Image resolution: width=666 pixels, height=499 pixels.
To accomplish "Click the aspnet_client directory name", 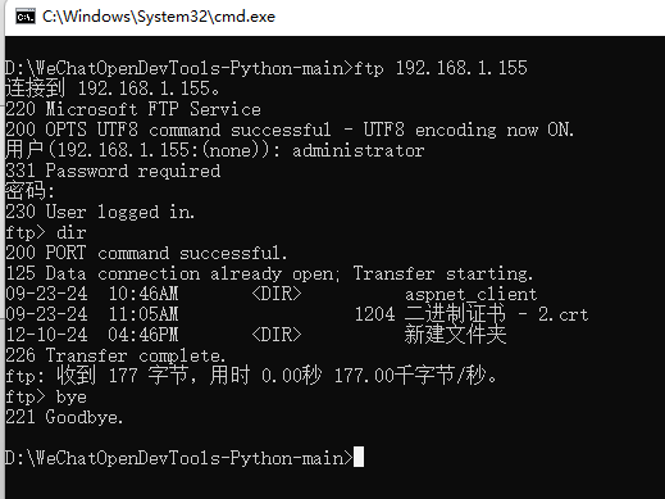I will [471, 294].
